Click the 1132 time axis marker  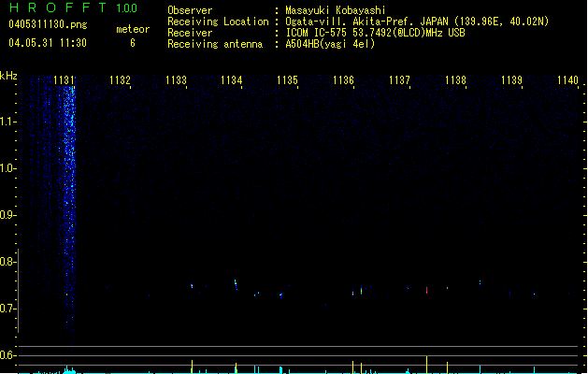120,80
